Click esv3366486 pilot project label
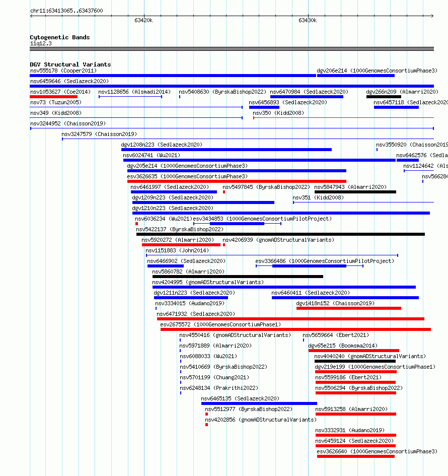 coord(325,261)
